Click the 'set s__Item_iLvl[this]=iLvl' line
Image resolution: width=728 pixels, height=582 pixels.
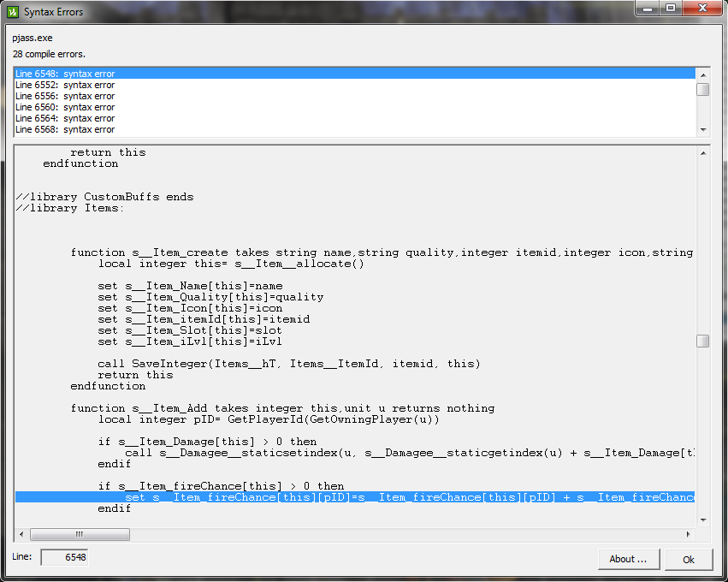point(189,341)
